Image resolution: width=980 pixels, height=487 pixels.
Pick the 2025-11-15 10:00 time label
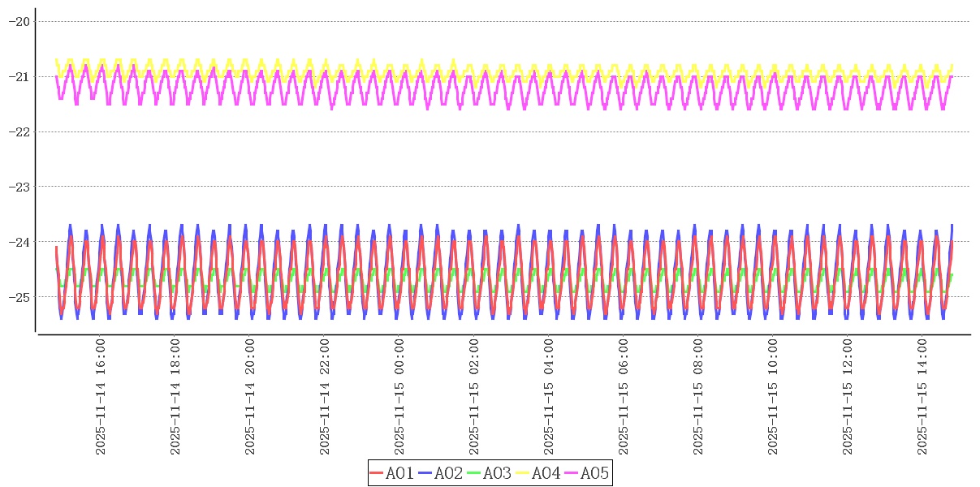(773, 398)
